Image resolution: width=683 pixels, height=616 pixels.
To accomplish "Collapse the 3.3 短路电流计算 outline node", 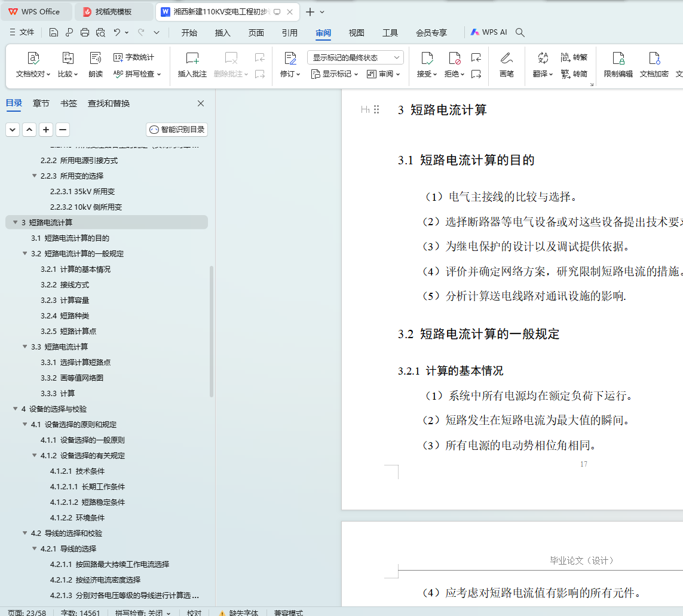I will pos(25,347).
